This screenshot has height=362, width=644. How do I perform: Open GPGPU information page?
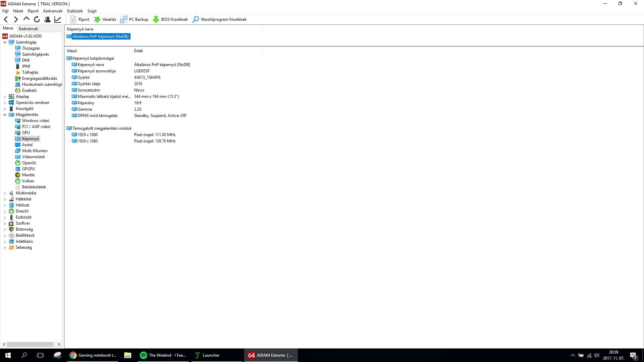(29, 169)
